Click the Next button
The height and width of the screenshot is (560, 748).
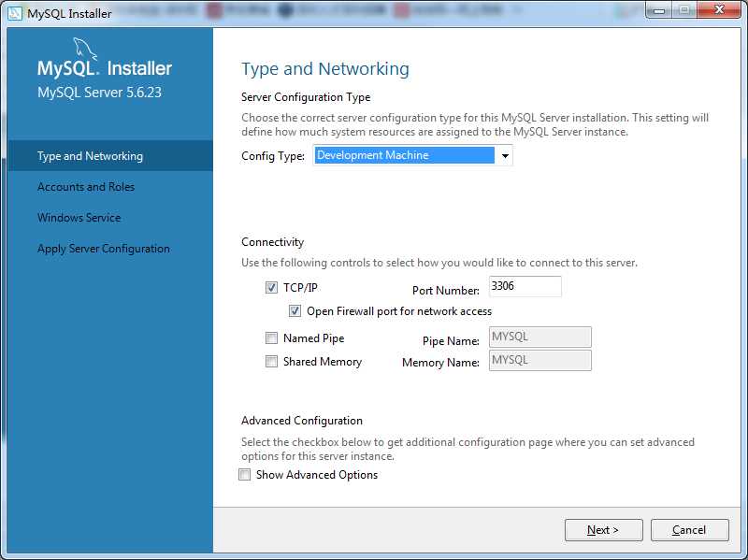(x=603, y=530)
